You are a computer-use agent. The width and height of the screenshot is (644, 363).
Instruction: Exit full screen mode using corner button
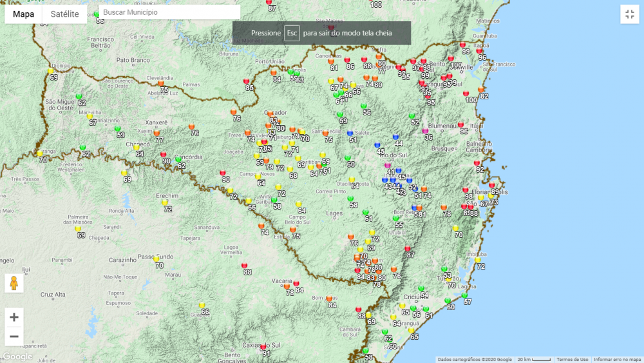(629, 14)
